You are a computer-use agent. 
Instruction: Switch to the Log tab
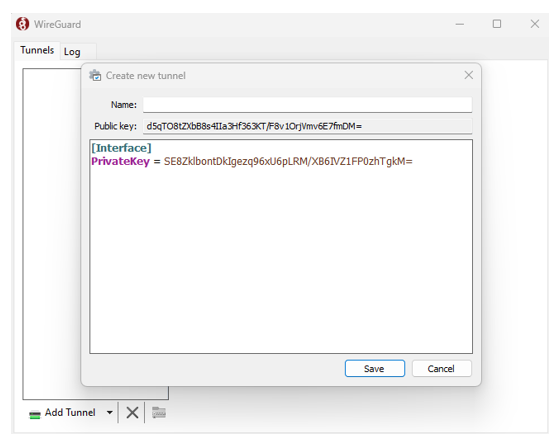72,52
